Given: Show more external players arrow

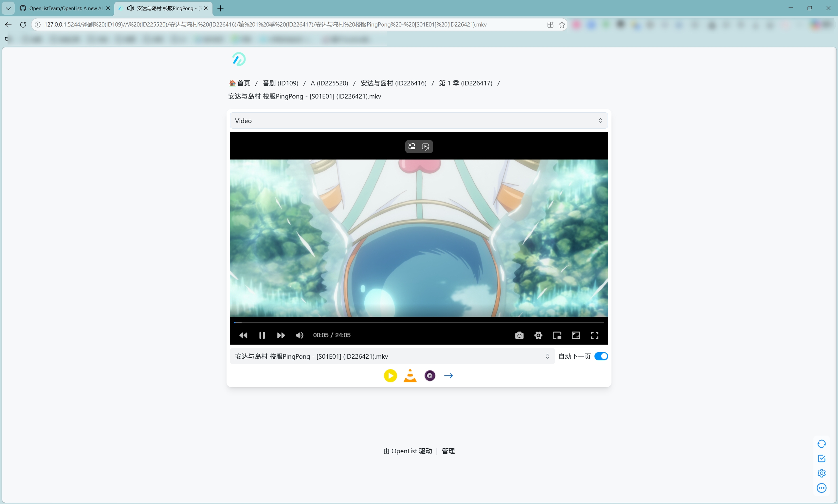Looking at the screenshot, I should coord(448,376).
